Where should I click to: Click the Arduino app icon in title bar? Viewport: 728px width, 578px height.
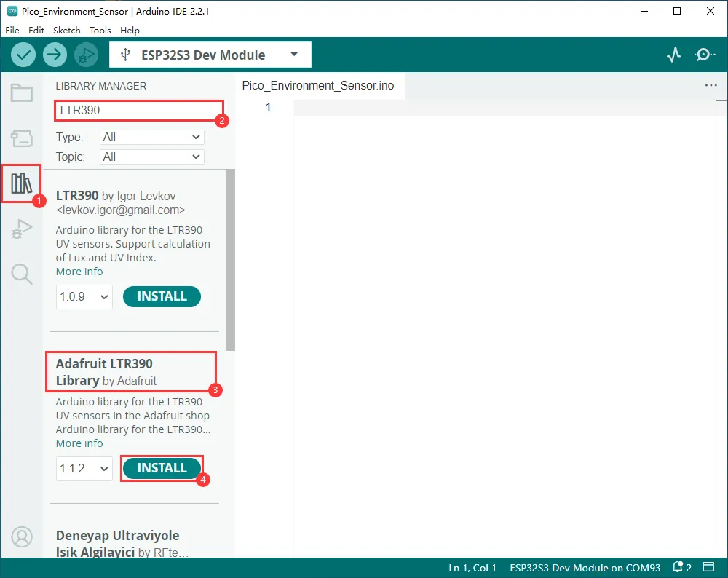coord(12,11)
